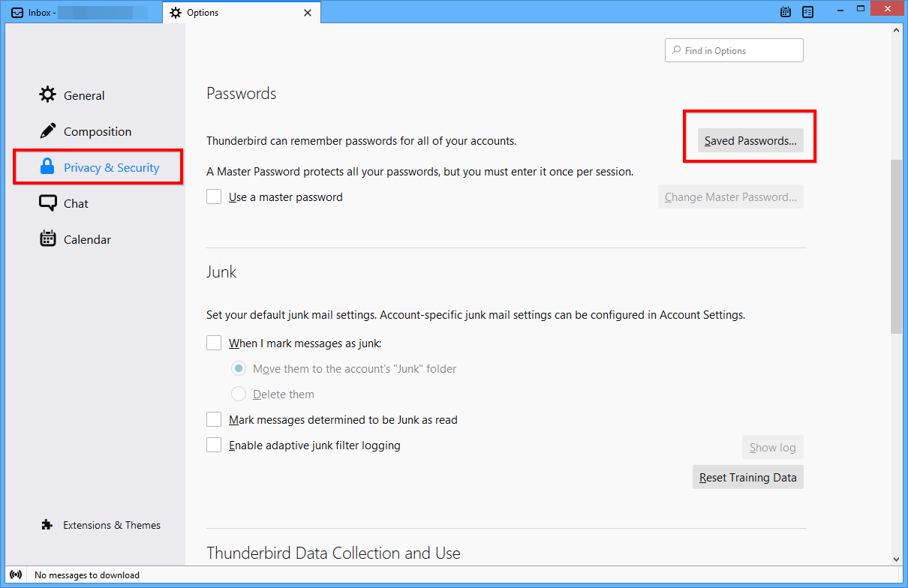Click No messages to download status text
The width and height of the screenshot is (908, 588).
[x=87, y=575]
